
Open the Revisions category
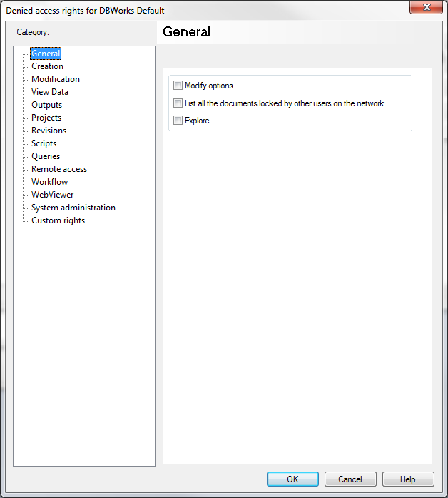(49, 131)
